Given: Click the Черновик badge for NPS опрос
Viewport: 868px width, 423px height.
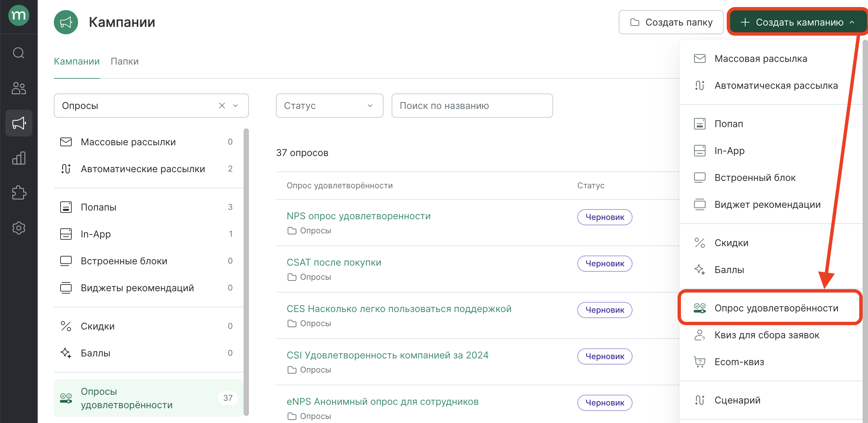Looking at the screenshot, I should [605, 217].
